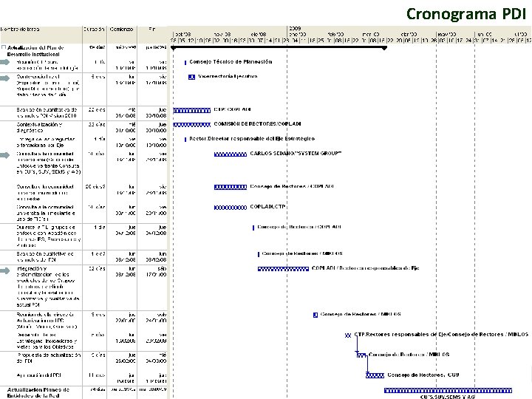Select 'Actualización Planes de Entidades de la Red' task

click(38, 392)
